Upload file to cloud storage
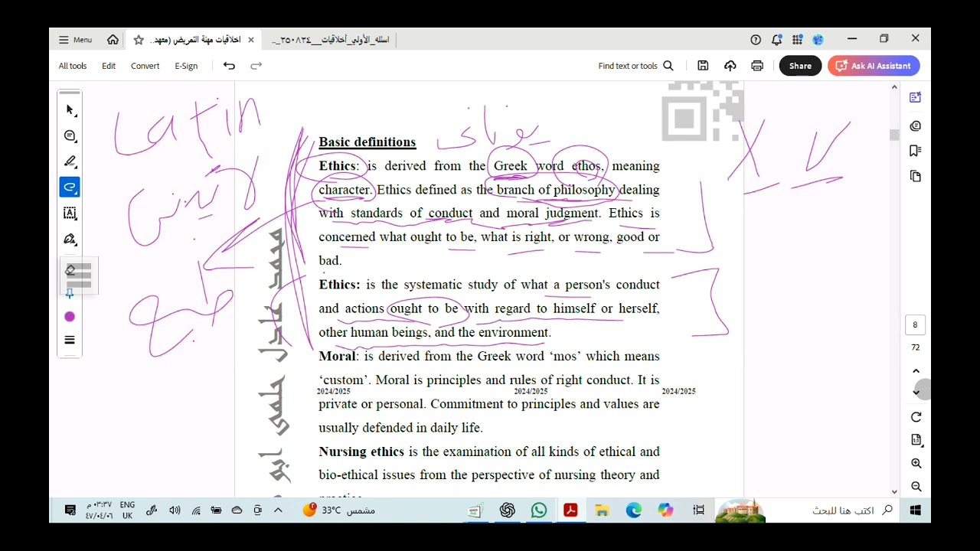 730,66
